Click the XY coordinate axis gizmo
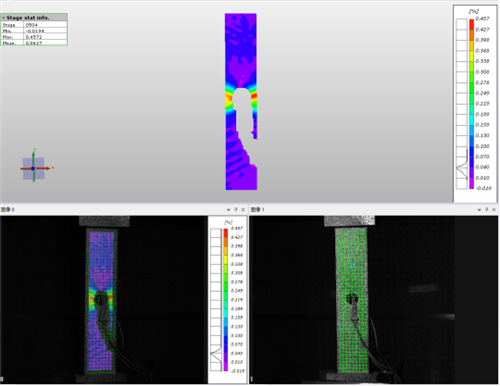The width and height of the screenshot is (500, 386). [x=33, y=168]
